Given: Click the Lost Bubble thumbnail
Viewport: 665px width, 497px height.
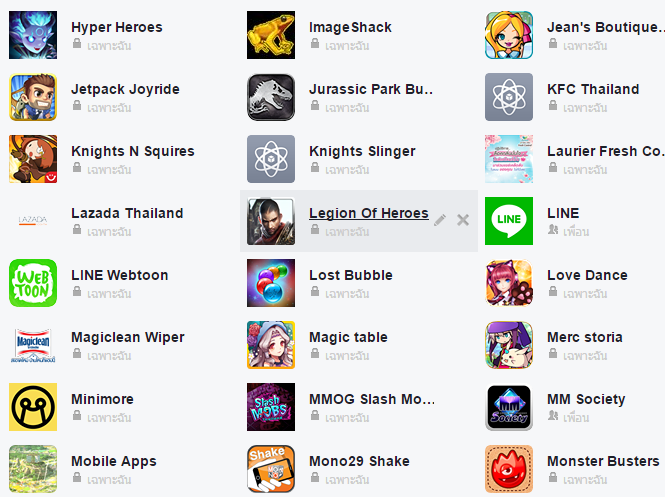Looking at the screenshot, I should click(x=271, y=283).
